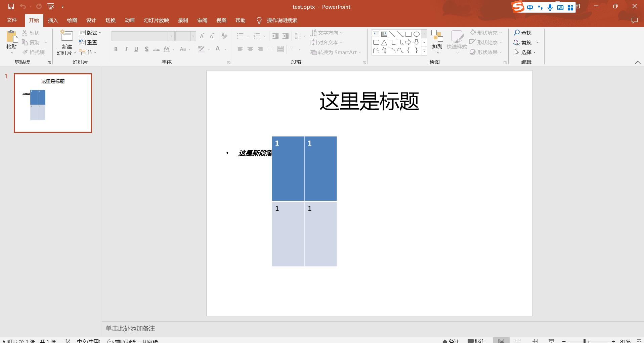Toggle italic formatting
The width and height of the screenshot is (644, 343).
tap(126, 49)
